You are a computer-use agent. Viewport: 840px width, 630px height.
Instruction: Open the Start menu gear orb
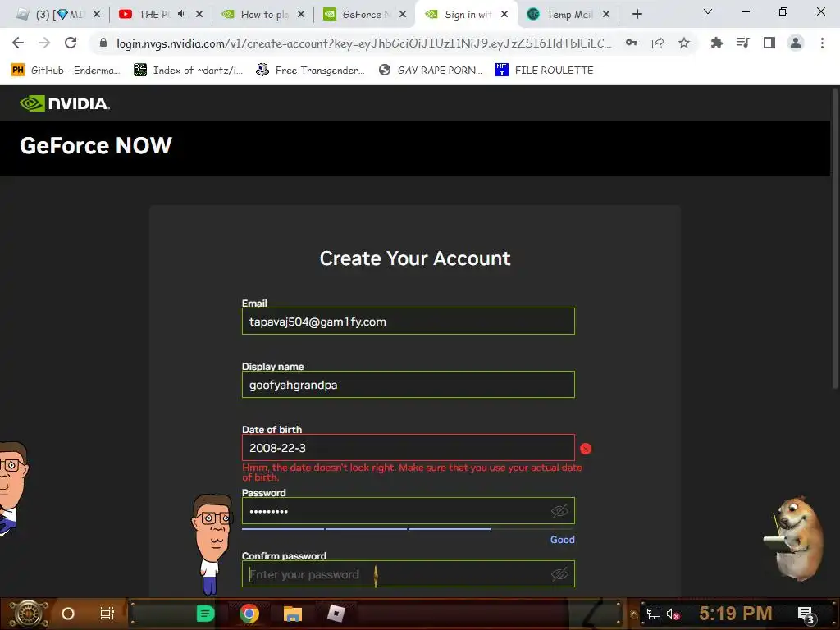point(28,614)
